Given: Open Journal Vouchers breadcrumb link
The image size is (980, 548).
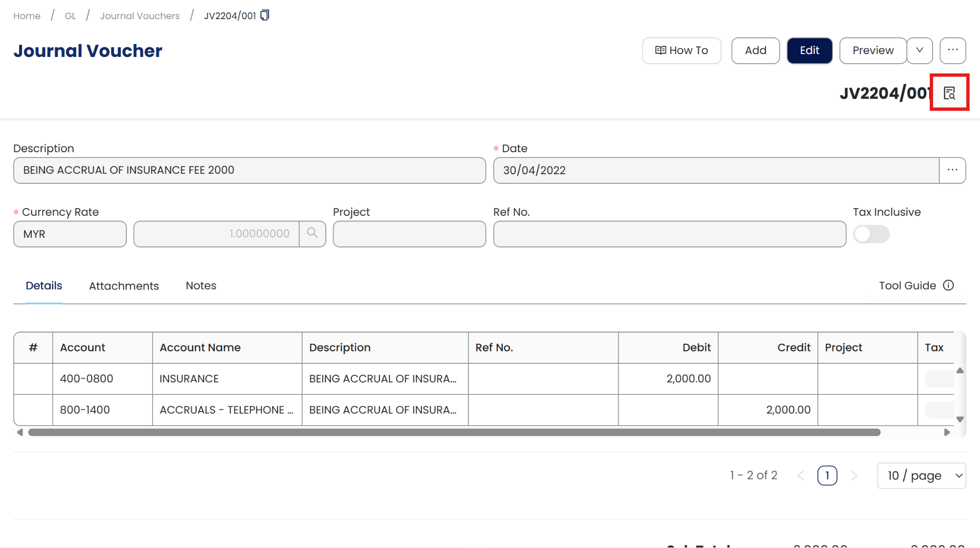Looking at the screenshot, I should pos(140,16).
